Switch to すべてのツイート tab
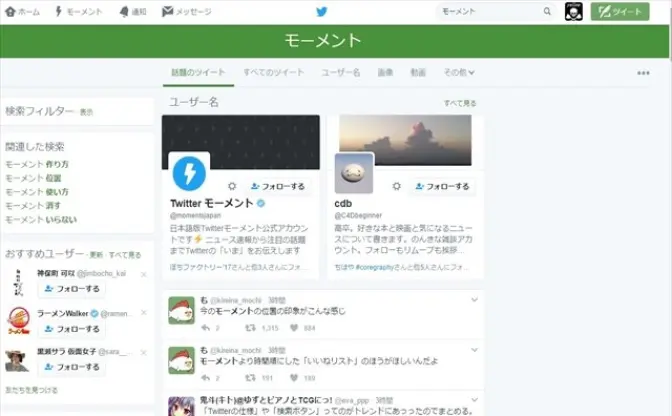The width and height of the screenshot is (672, 416). click(x=274, y=72)
